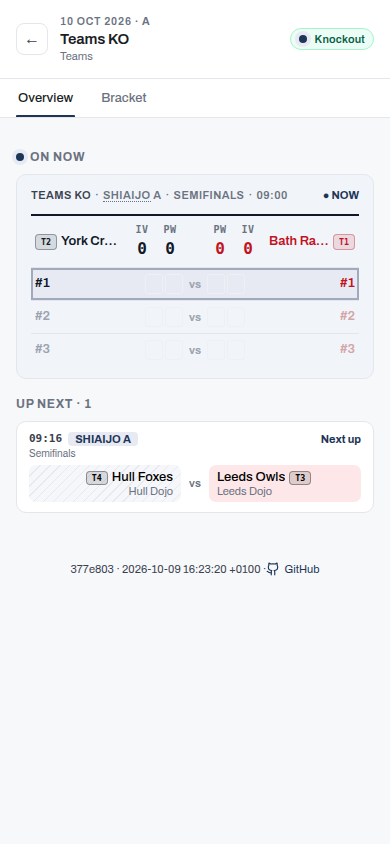Open the Leeds Owls team panel
The width and height of the screenshot is (390, 844).
pos(285,483)
